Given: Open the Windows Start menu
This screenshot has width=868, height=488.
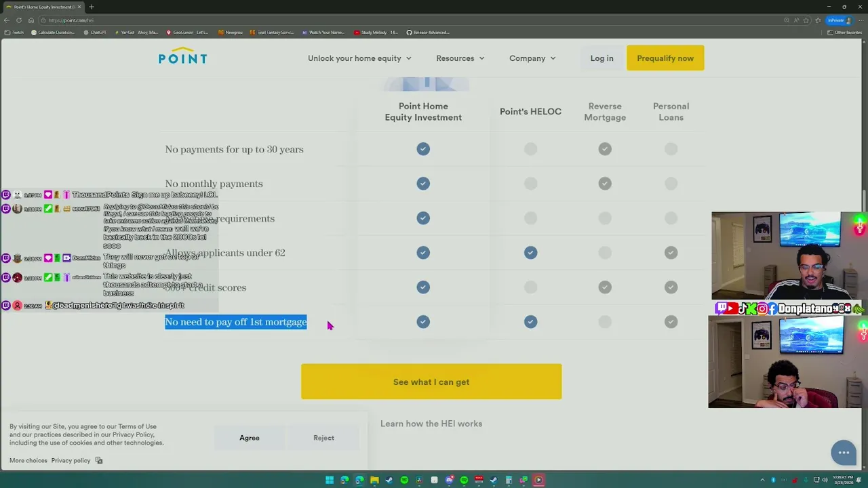Looking at the screenshot, I should tap(330, 480).
